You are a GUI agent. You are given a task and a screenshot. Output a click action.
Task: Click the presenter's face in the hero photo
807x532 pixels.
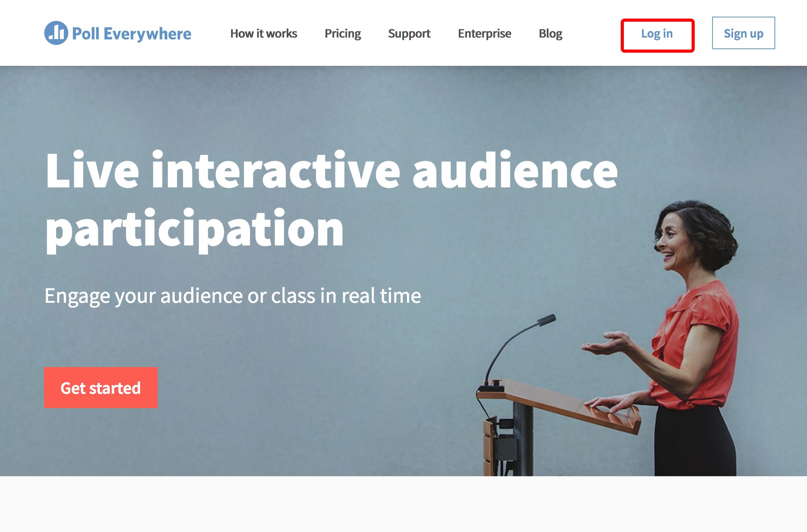point(672,241)
